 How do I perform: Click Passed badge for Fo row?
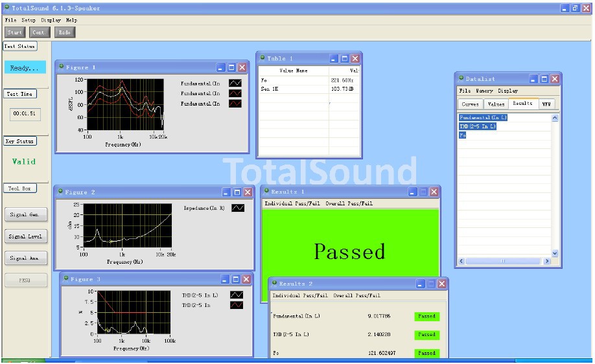(x=427, y=353)
